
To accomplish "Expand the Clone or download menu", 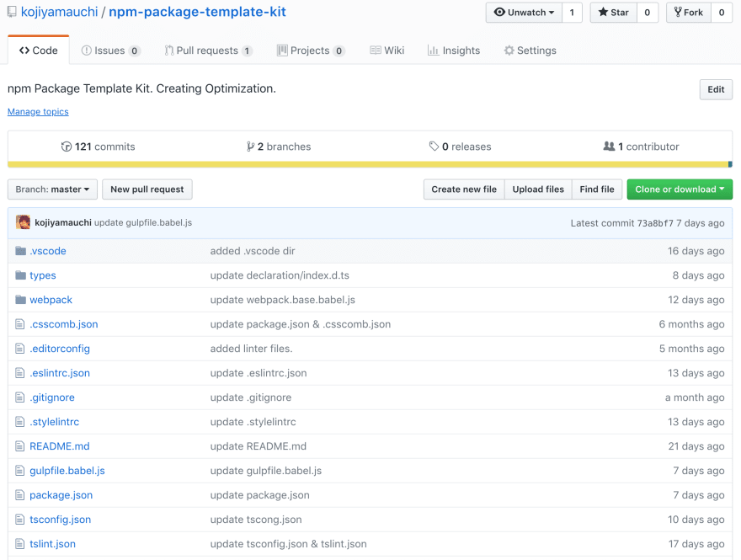I will coord(680,189).
